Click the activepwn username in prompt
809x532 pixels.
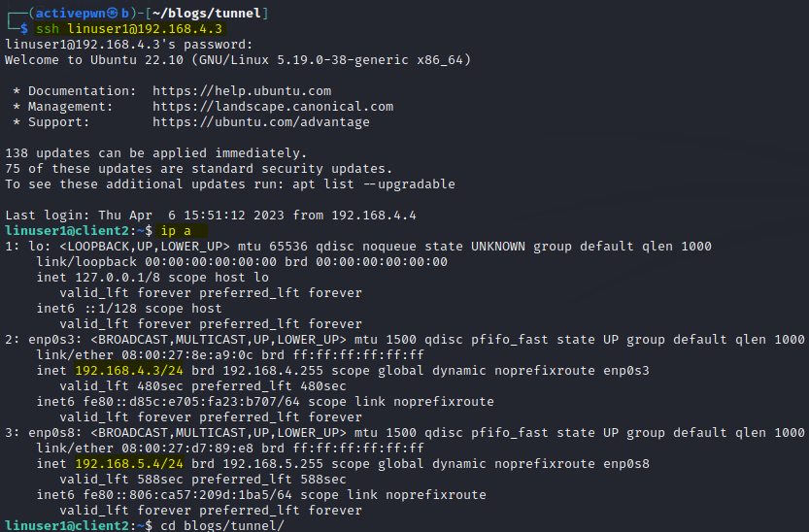point(70,14)
